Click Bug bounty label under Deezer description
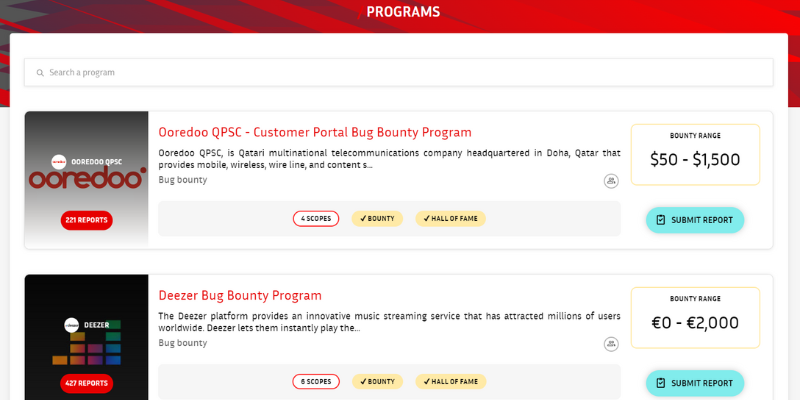 183,343
